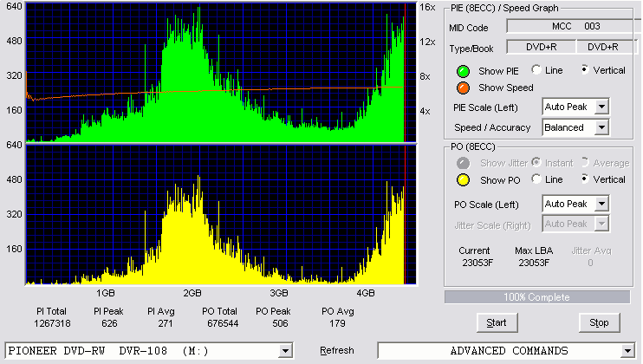This screenshot has width=643, height=364.
Task: Click the first DVD+R Type/Book field
Action: 542,47
